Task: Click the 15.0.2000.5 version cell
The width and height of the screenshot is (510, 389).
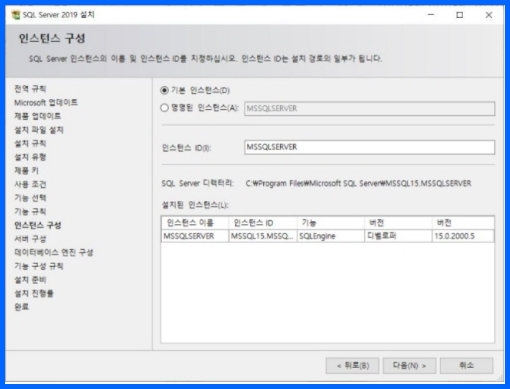Action: 463,236
